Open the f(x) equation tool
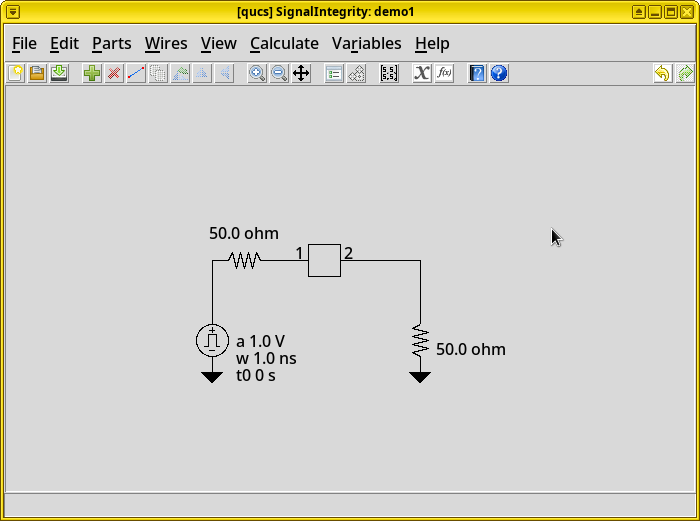The height and width of the screenshot is (521, 700). coord(444,73)
